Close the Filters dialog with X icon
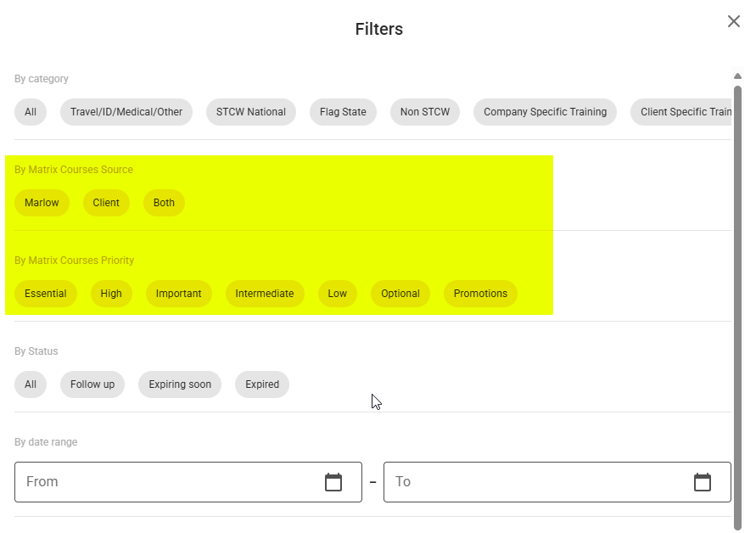 (733, 21)
